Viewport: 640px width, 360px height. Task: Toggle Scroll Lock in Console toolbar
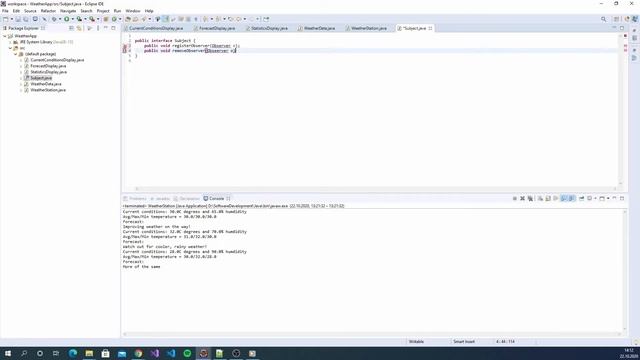548,198
